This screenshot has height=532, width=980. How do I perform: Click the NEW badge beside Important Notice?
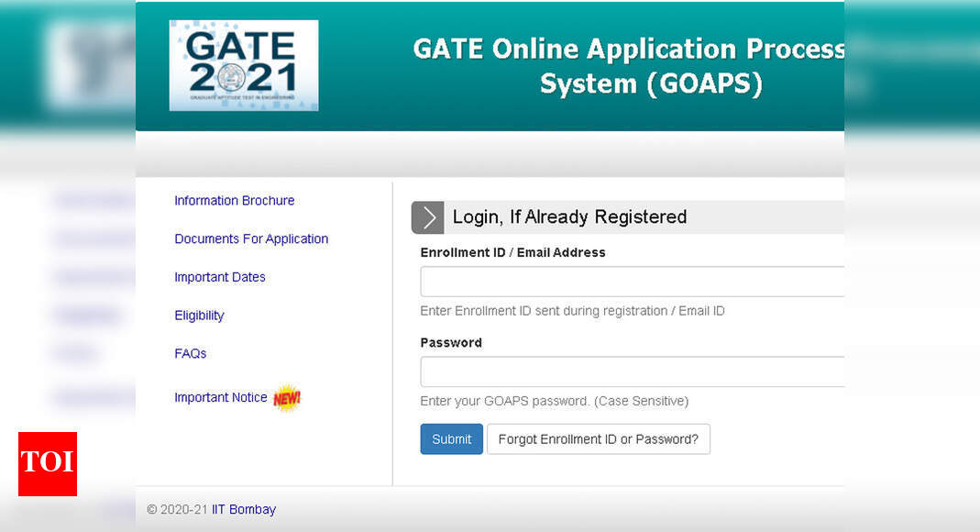pyautogui.click(x=286, y=398)
